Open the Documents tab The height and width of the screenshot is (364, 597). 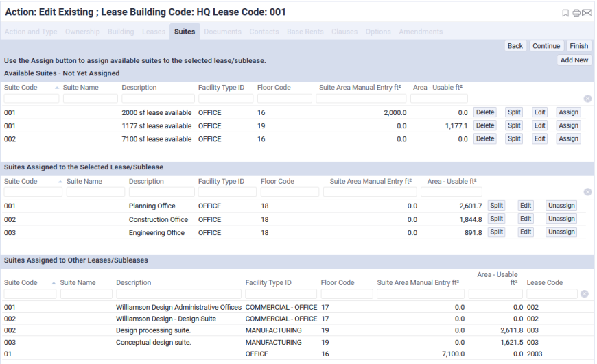coord(223,32)
